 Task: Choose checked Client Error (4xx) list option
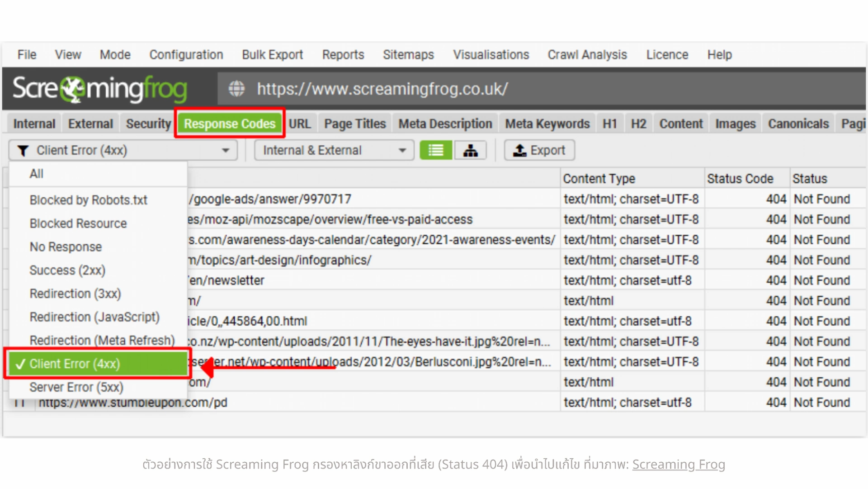point(98,364)
